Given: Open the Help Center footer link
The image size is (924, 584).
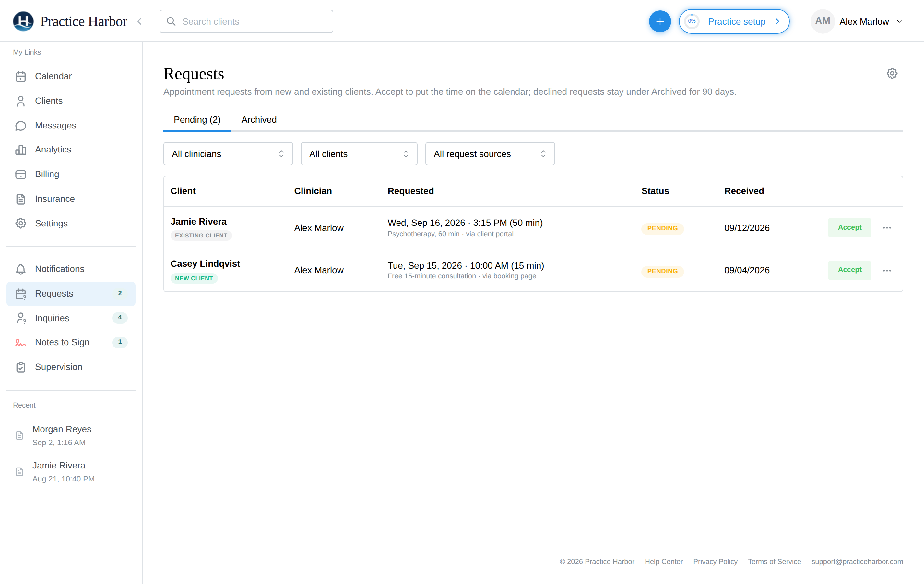Looking at the screenshot, I should coord(663,561).
